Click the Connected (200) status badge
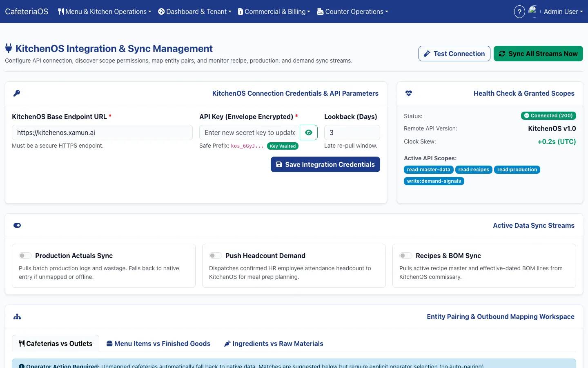This screenshot has height=368, width=588. pos(548,116)
